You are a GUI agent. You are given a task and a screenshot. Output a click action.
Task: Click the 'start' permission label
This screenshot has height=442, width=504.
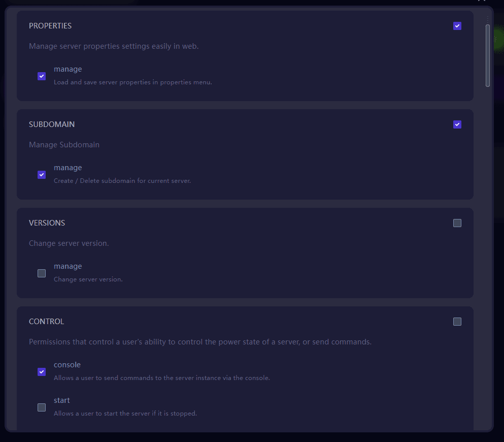(62, 400)
